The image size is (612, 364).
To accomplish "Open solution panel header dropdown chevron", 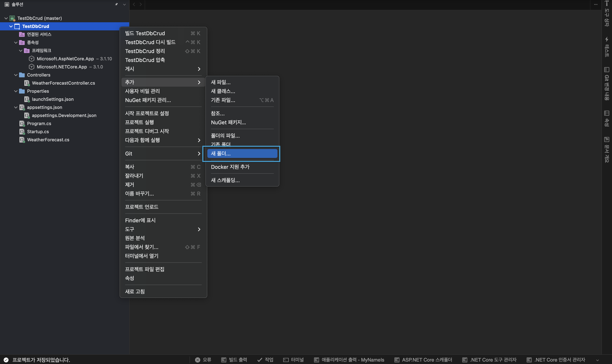I will click(x=124, y=4).
